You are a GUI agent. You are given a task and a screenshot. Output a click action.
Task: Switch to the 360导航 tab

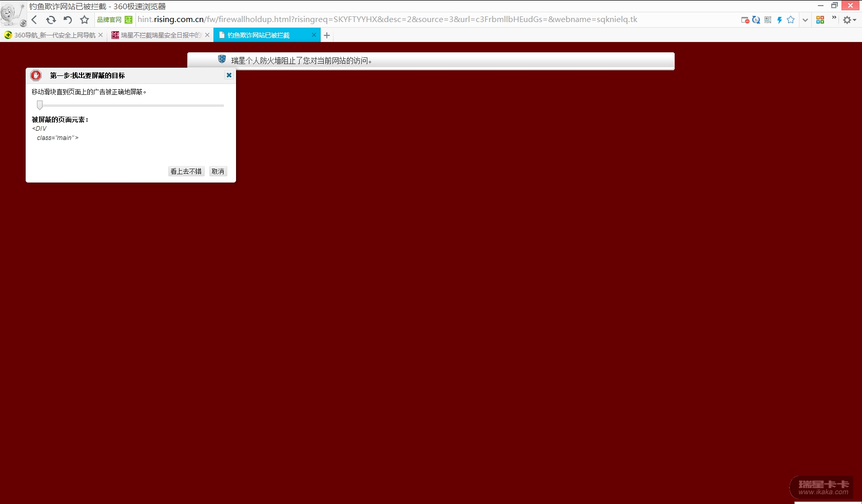[x=54, y=35]
